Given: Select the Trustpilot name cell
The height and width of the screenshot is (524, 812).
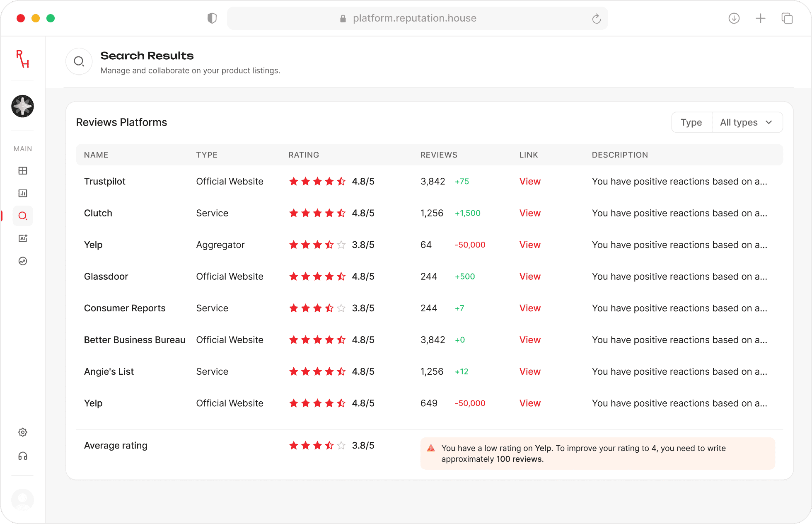Looking at the screenshot, I should click(x=105, y=182).
